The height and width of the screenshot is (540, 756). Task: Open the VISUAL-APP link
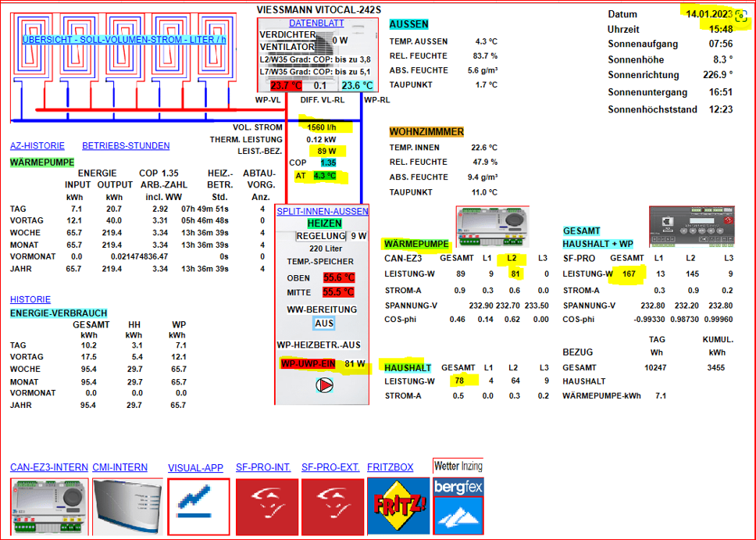tap(196, 468)
